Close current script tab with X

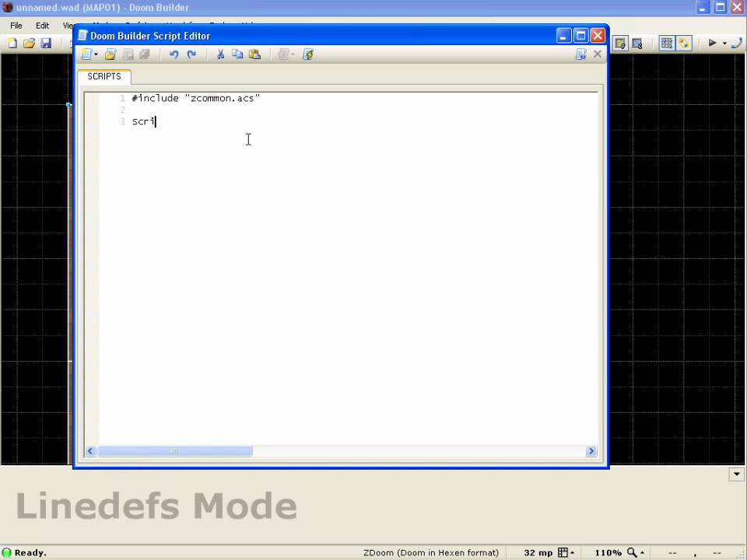point(598,54)
